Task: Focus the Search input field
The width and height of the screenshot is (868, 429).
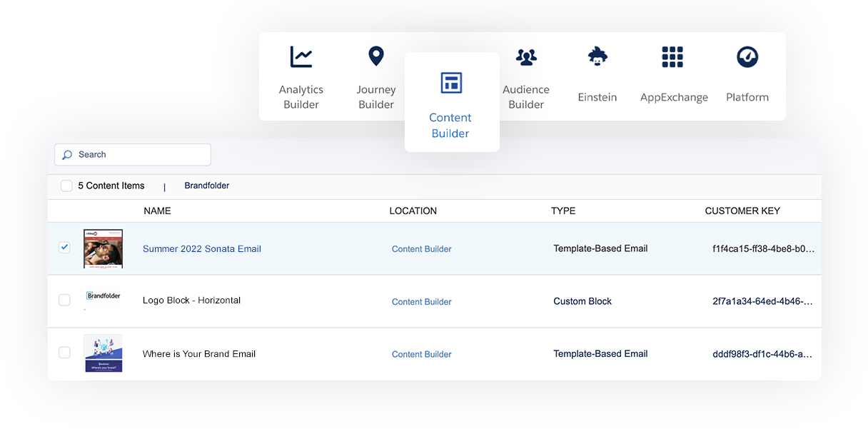Action: [133, 155]
